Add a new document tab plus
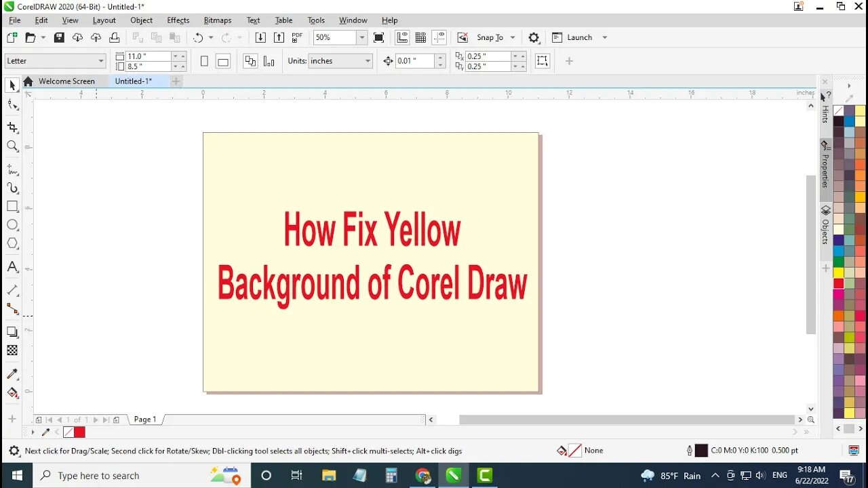The width and height of the screenshot is (868, 488). (x=176, y=81)
